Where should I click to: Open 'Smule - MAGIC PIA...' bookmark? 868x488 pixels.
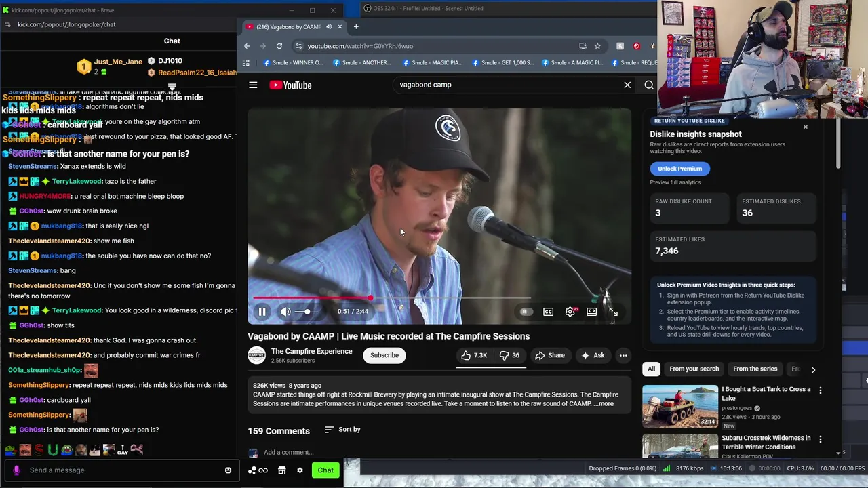coord(432,62)
